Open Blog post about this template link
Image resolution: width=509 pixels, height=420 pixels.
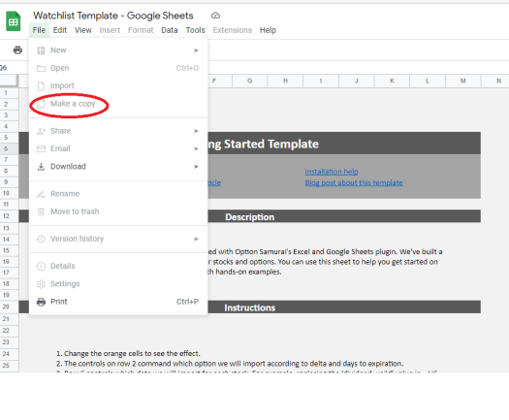354,183
